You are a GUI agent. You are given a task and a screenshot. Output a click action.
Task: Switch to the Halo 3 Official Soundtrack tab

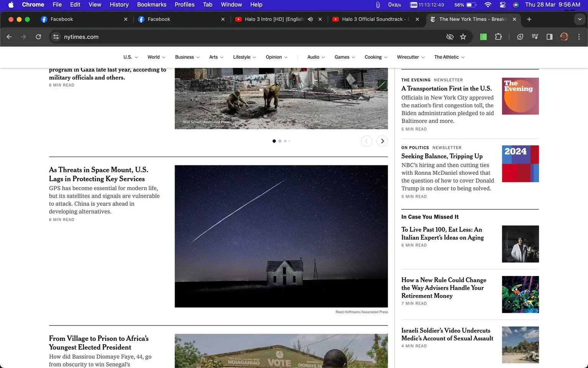[x=369, y=19]
